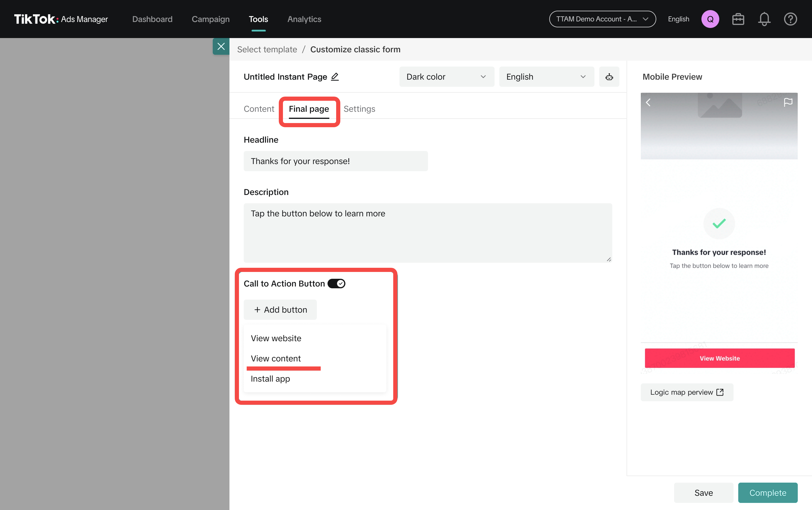Select the View content option
This screenshot has height=510, width=812.
point(276,358)
